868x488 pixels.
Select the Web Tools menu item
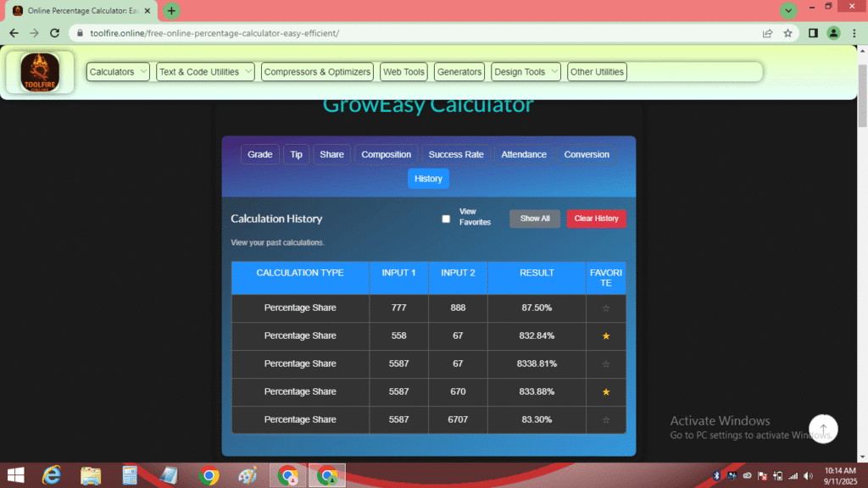(x=403, y=72)
